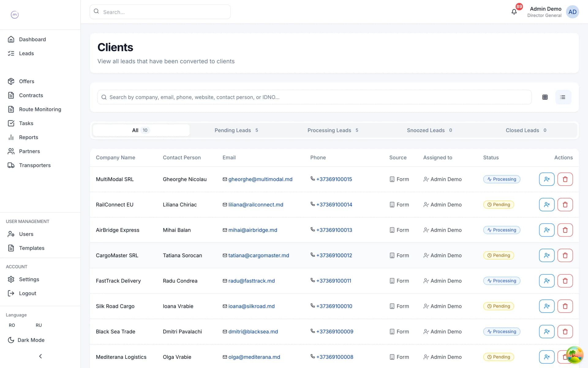588x368 pixels.
Task: Click the Tatiana Sorocan contact cell
Action: (x=183, y=255)
